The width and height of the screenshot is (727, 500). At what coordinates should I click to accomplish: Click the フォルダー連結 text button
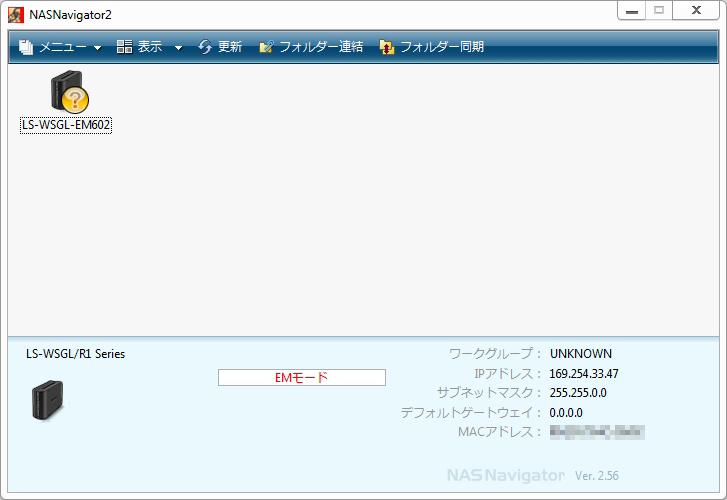pyautogui.click(x=321, y=46)
